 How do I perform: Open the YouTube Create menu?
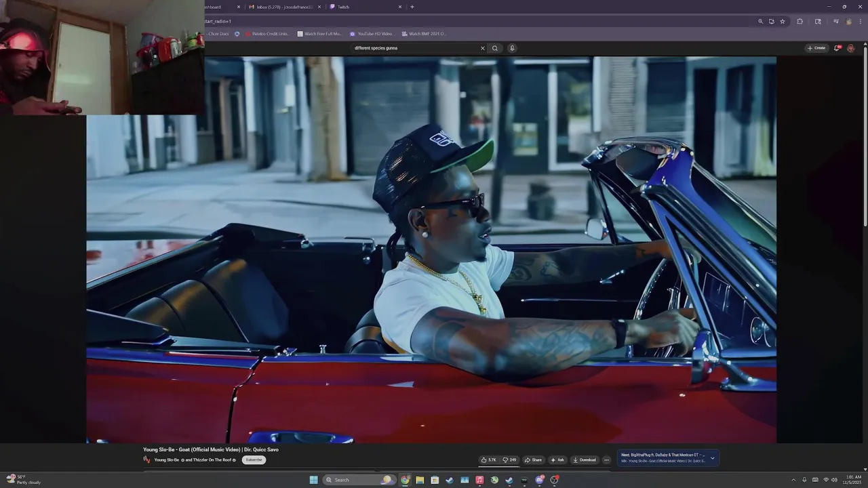coord(816,48)
